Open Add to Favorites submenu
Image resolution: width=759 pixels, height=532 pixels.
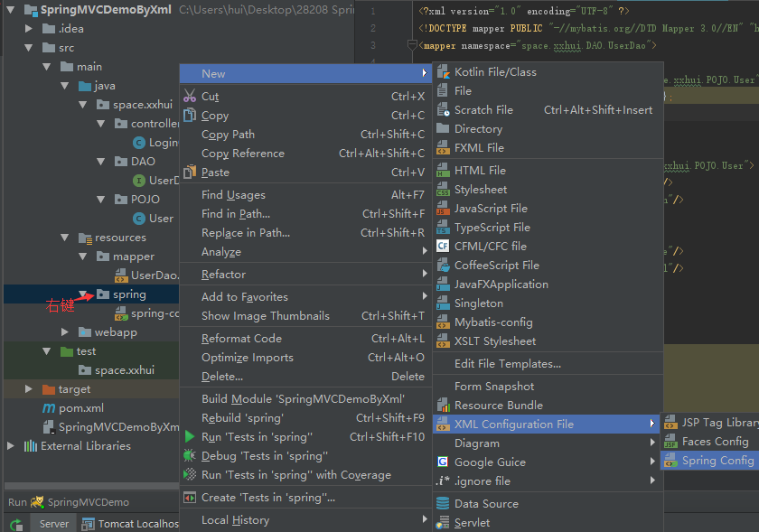305,297
